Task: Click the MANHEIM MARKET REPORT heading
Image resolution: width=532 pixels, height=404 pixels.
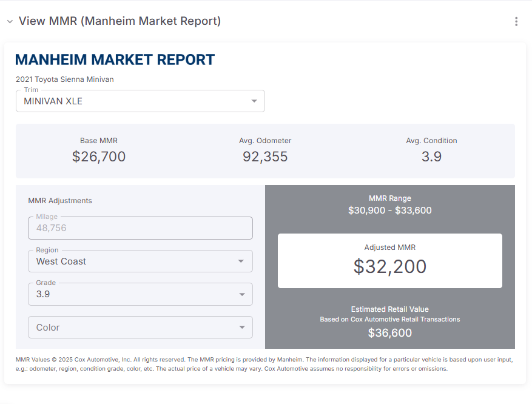Action: point(115,59)
